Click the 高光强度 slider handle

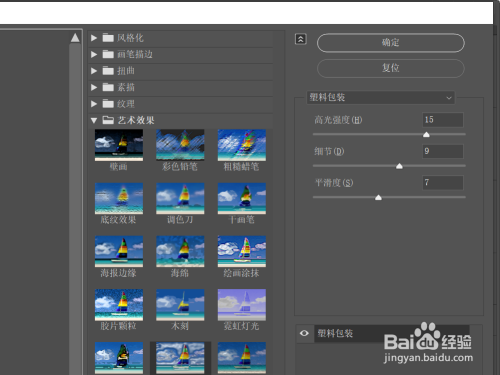click(426, 134)
